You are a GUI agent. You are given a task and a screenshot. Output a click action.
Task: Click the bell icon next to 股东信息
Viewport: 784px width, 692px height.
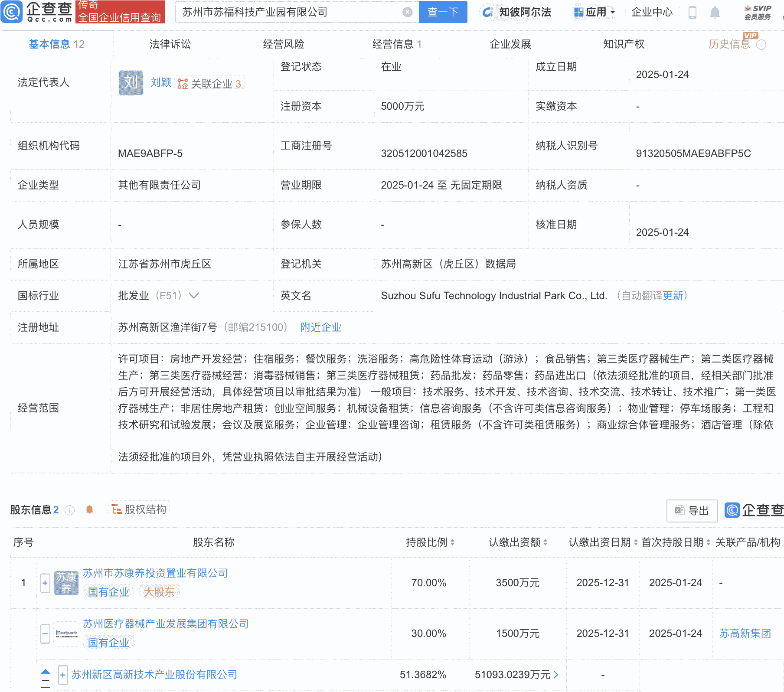pyautogui.click(x=90, y=509)
